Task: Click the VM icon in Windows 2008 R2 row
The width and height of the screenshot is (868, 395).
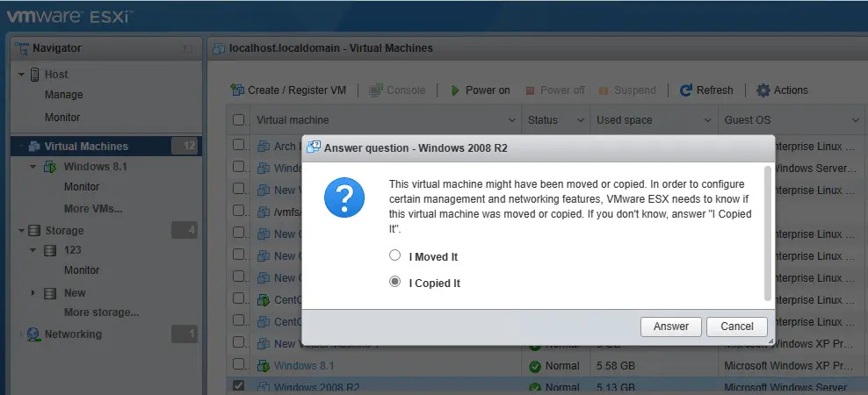Action: [264, 387]
